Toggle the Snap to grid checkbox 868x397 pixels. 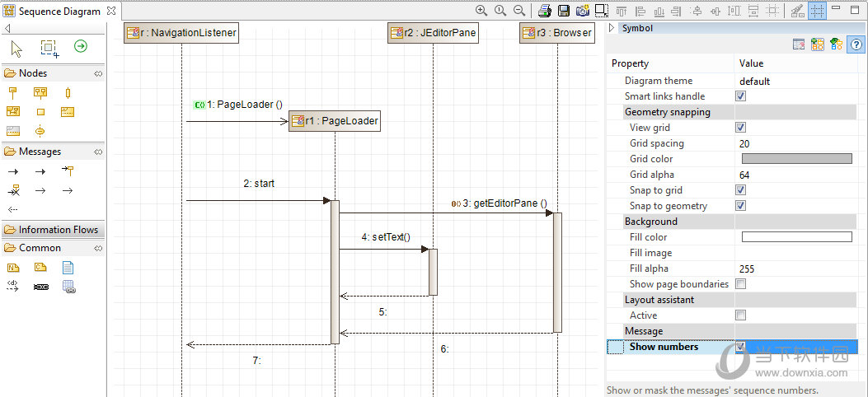(x=741, y=190)
